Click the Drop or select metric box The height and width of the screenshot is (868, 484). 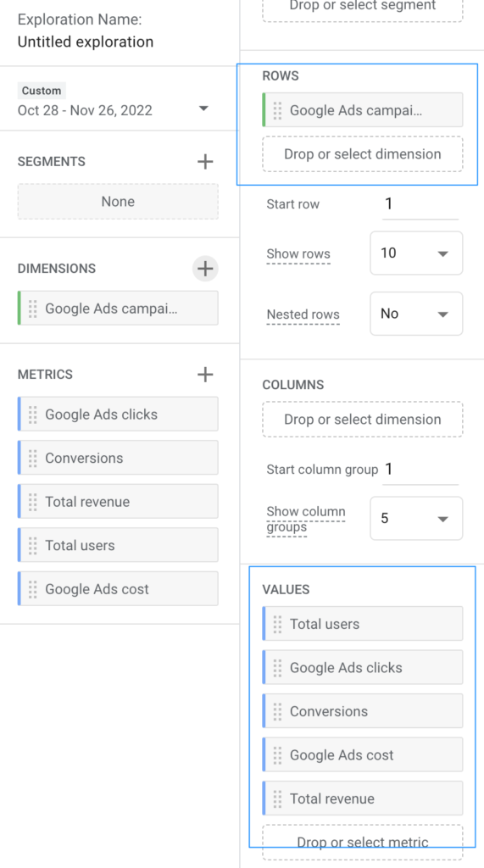pyautogui.click(x=363, y=842)
